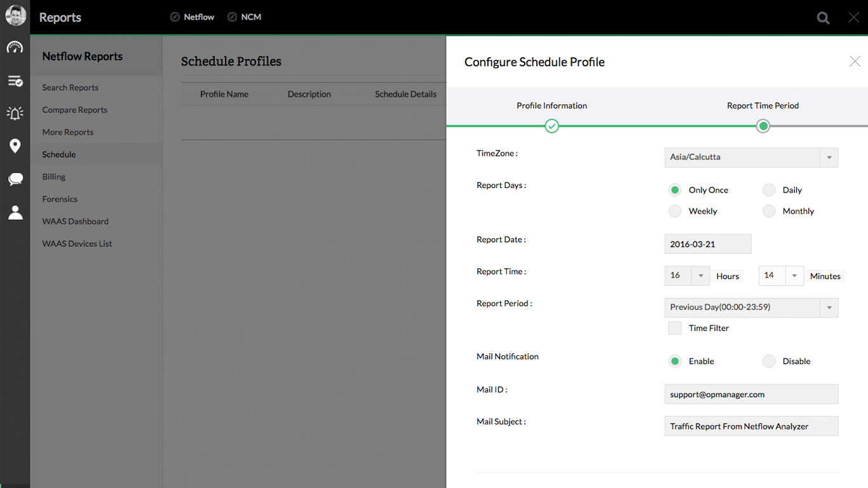Open the Dashboard speedometer icon

point(15,47)
